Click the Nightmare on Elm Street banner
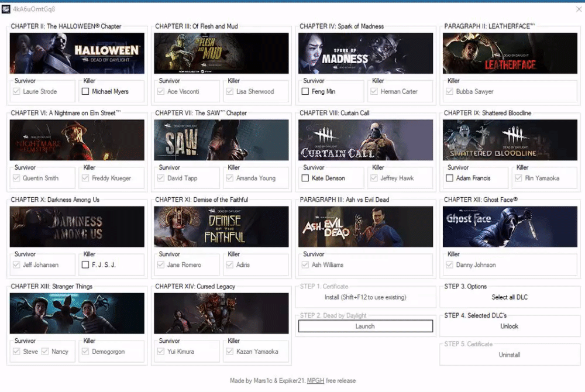Image resolution: width=585 pixels, height=392 pixels. 77,140
